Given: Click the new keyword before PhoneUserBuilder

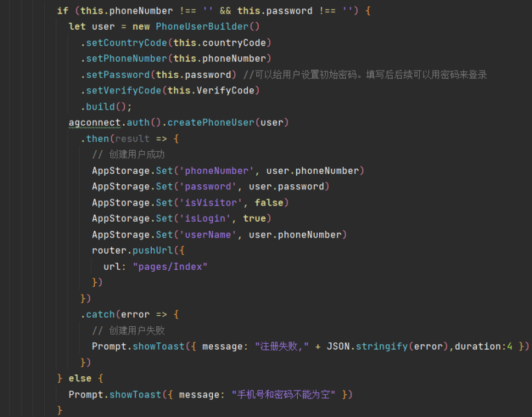Looking at the screenshot, I should (x=141, y=27).
